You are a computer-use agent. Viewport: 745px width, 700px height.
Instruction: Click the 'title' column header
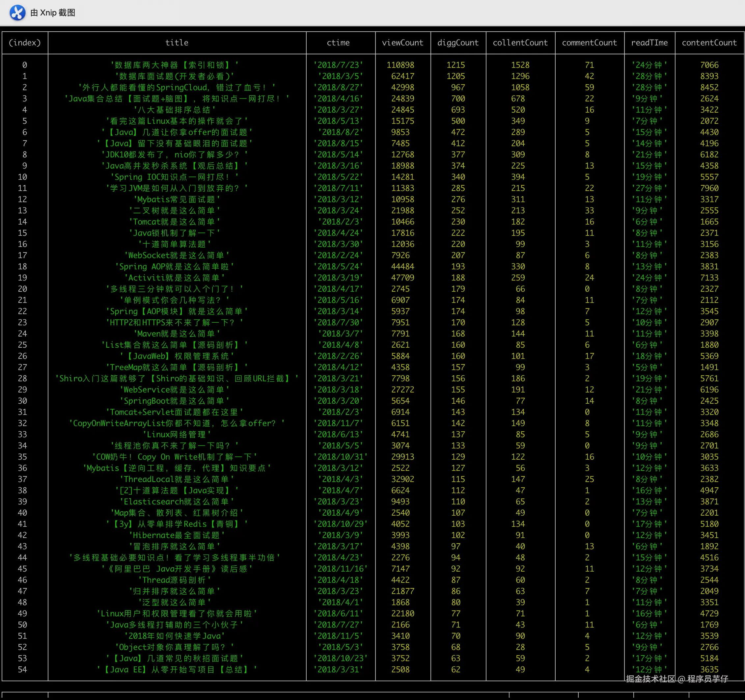click(177, 43)
